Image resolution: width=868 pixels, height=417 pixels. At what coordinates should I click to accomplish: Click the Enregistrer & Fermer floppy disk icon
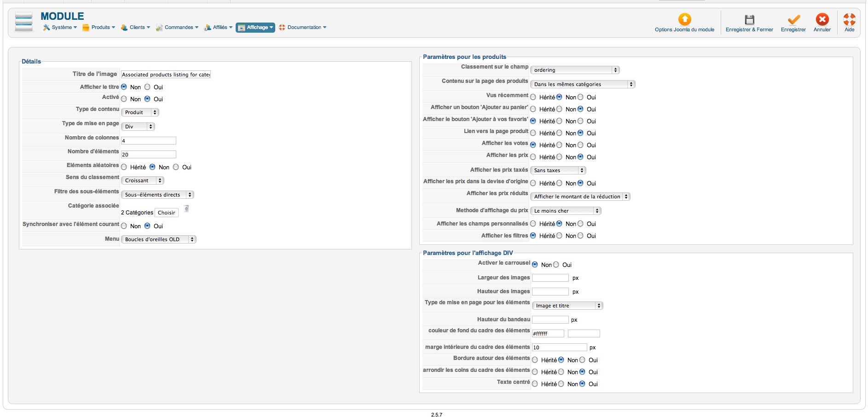[x=749, y=20]
